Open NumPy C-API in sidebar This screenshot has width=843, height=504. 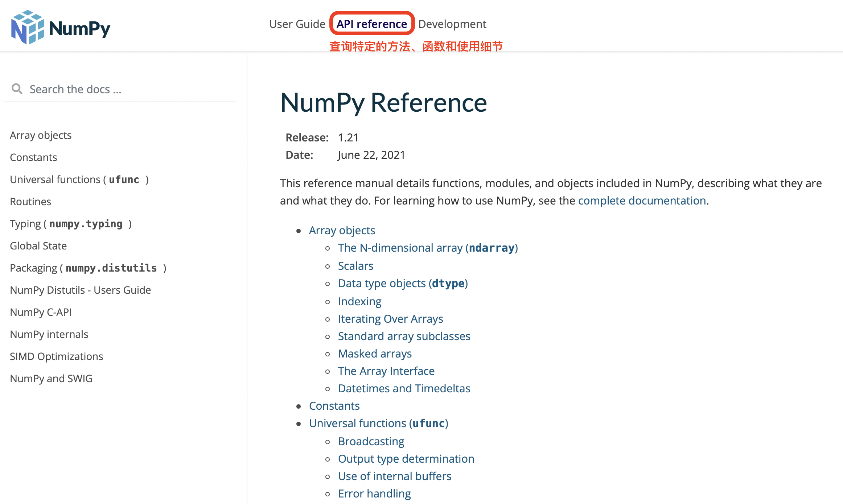(x=41, y=312)
